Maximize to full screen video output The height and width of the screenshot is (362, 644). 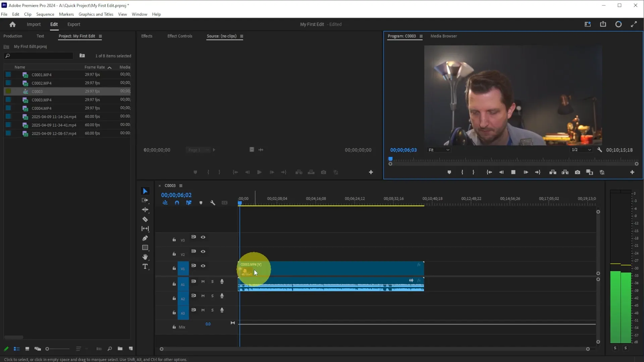point(634,24)
